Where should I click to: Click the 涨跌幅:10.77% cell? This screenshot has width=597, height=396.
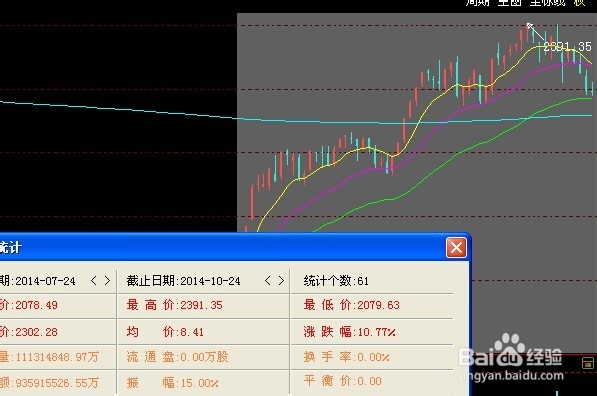coord(350,332)
